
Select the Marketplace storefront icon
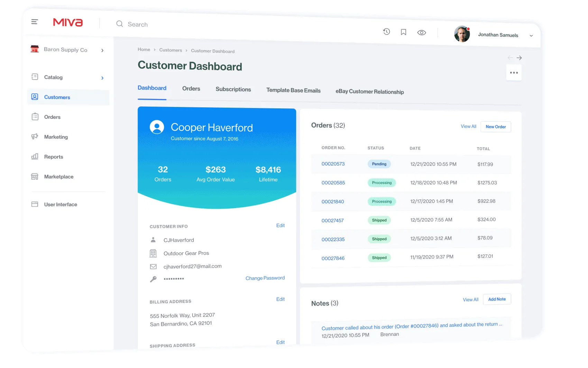[35, 176]
